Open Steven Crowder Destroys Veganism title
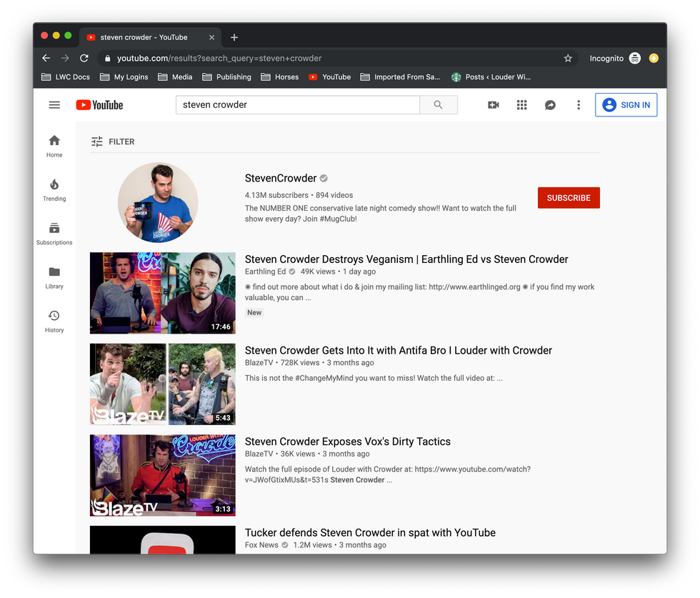 [x=406, y=259]
